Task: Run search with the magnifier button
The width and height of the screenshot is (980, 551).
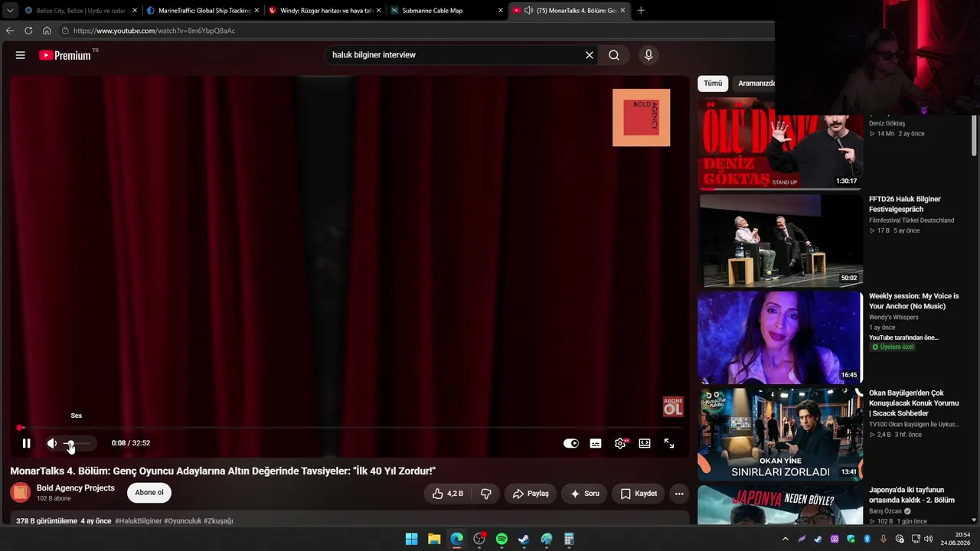Action: pyautogui.click(x=614, y=55)
